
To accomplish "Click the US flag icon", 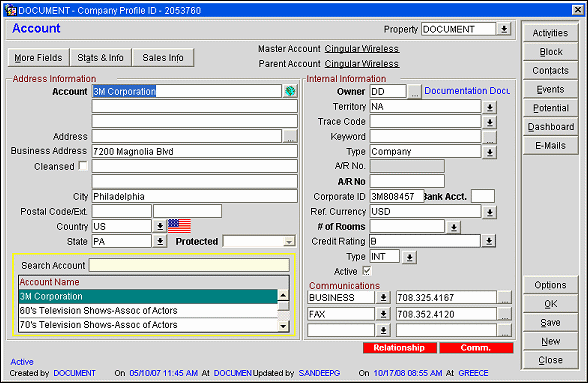I will [179, 226].
